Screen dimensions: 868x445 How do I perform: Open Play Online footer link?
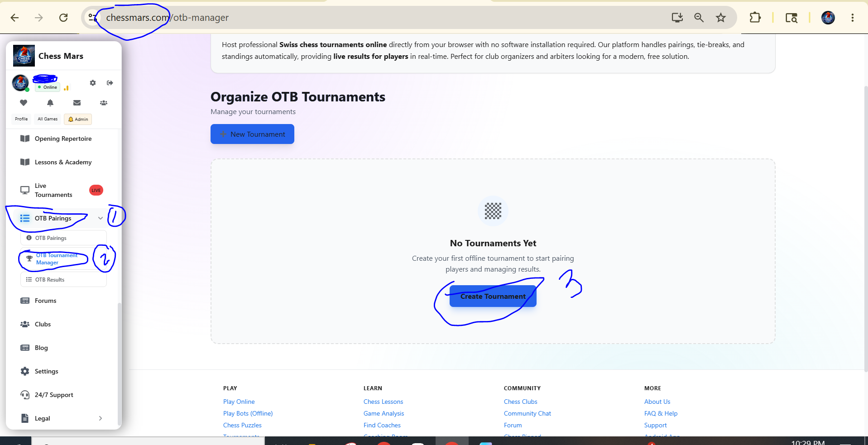239,402
